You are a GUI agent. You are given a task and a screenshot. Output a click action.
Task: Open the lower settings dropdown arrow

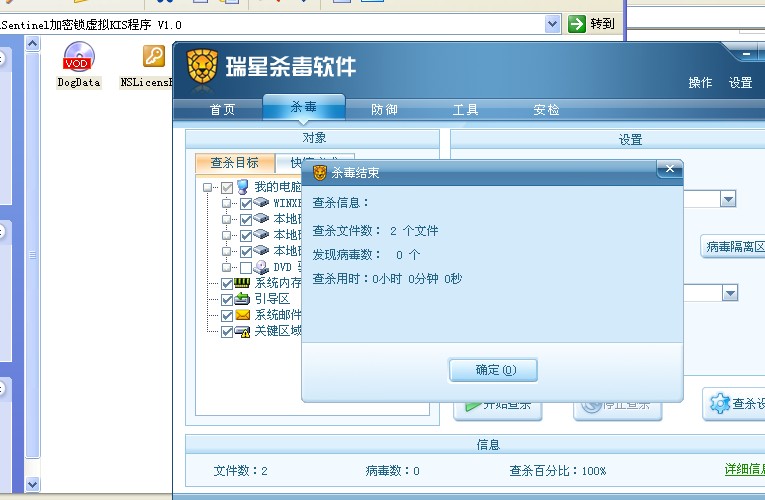tap(730, 293)
